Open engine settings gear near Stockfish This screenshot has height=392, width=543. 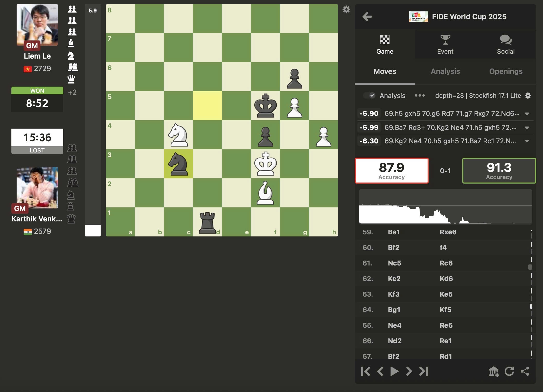pos(528,96)
